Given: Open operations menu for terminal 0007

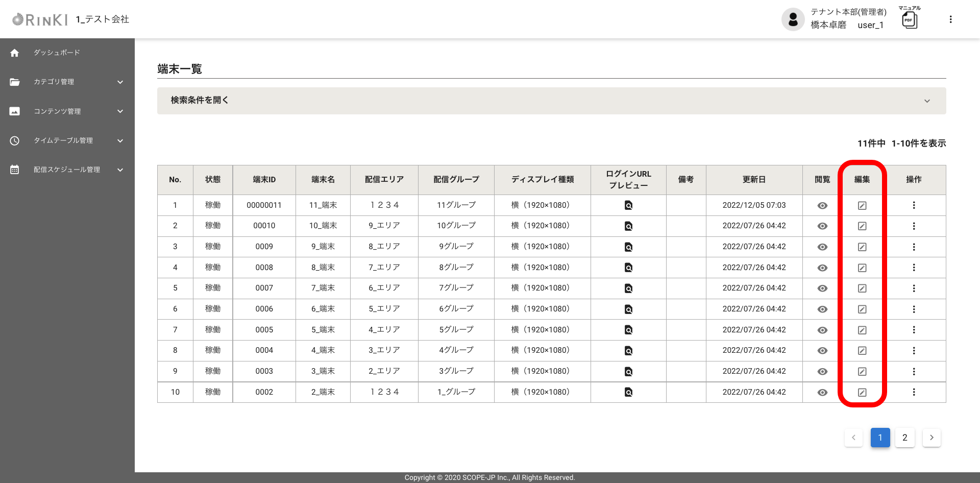Looking at the screenshot, I should click(914, 288).
